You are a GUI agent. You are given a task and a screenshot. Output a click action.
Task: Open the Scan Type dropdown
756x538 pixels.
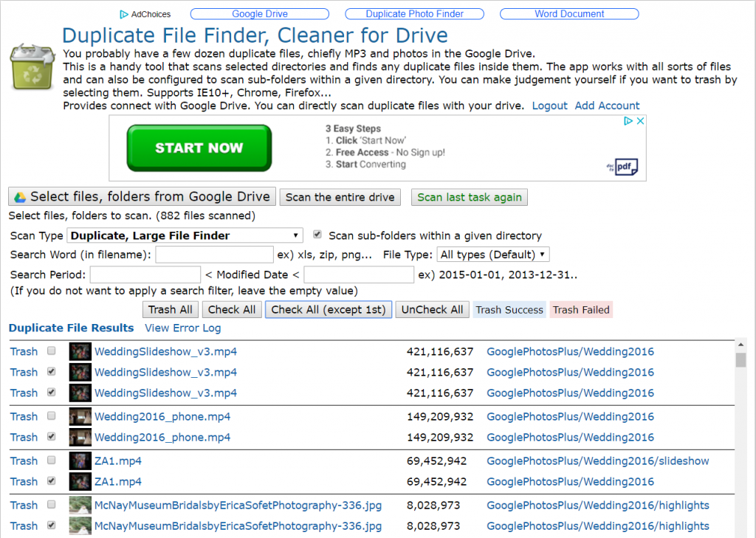[185, 235]
